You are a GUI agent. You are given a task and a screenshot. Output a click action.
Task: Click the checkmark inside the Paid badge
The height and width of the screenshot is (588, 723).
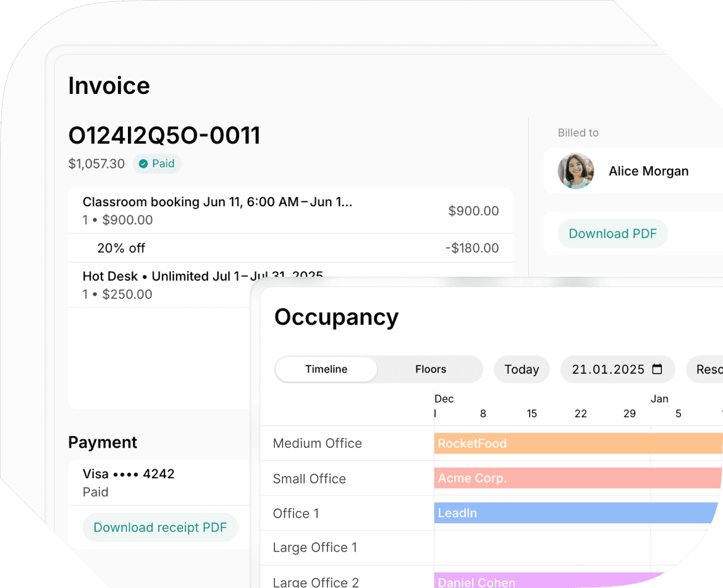tap(142, 164)
